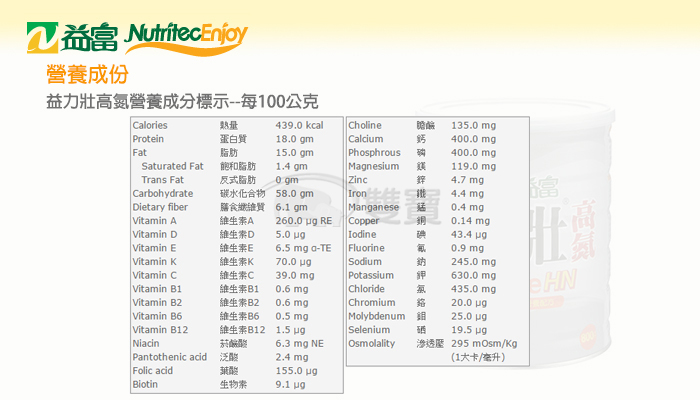Click the Selenium label
This screenshot has height=400, width=700.
369,330
